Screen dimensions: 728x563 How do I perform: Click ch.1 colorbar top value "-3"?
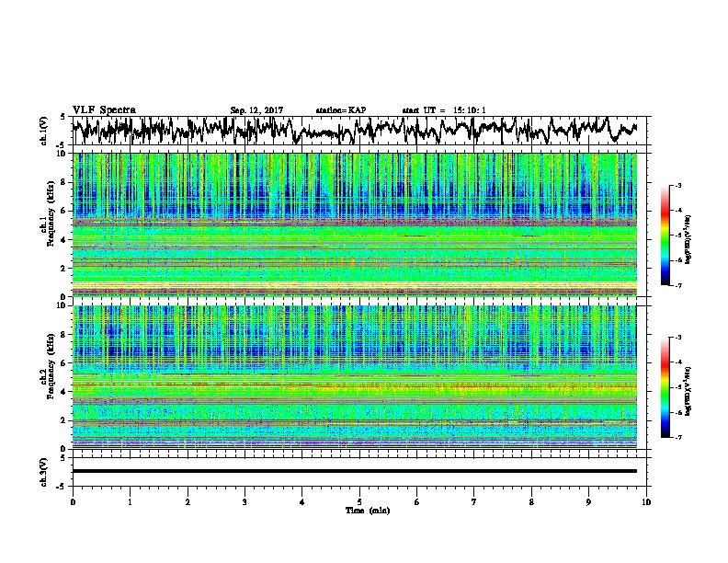(678, 186)
